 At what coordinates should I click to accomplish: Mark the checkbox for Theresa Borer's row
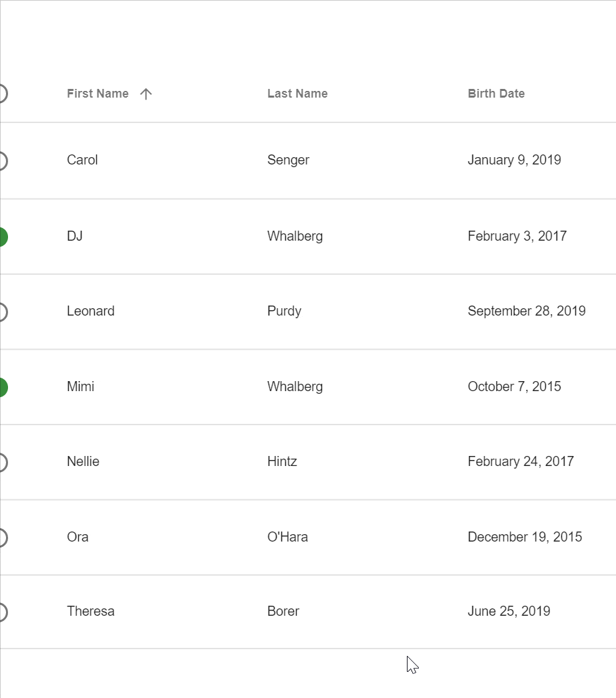coord(3,612)
